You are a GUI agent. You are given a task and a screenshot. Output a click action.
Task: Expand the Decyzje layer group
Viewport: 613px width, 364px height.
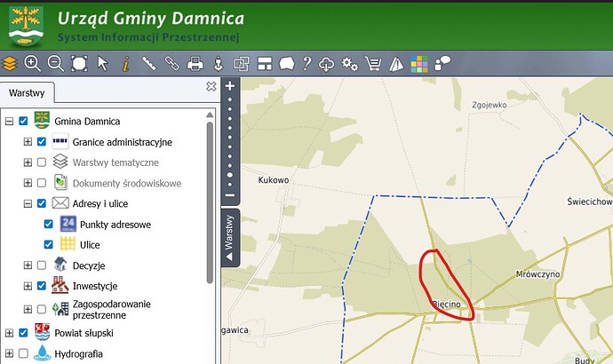point(28,265)
